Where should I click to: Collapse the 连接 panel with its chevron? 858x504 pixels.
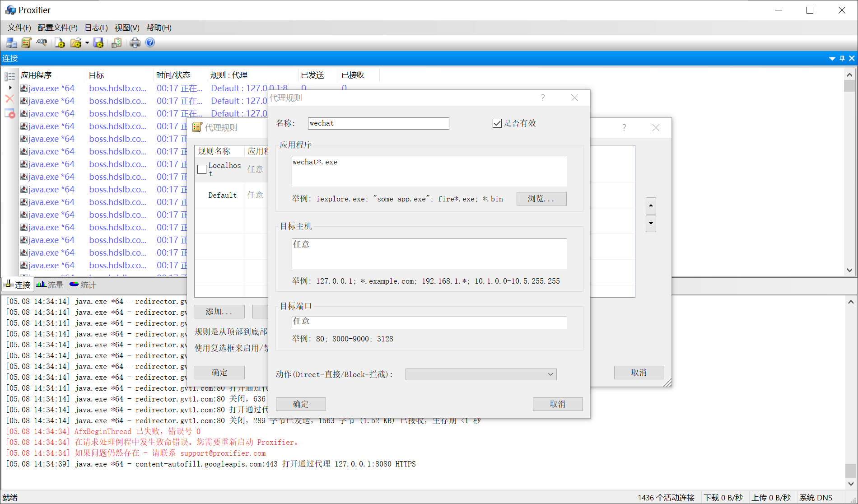pyautogui.click(x=832, y=59)
